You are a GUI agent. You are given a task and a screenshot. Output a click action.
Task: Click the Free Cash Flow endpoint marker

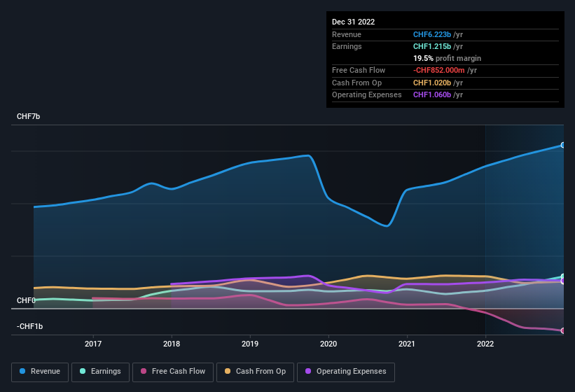point(563,330)
